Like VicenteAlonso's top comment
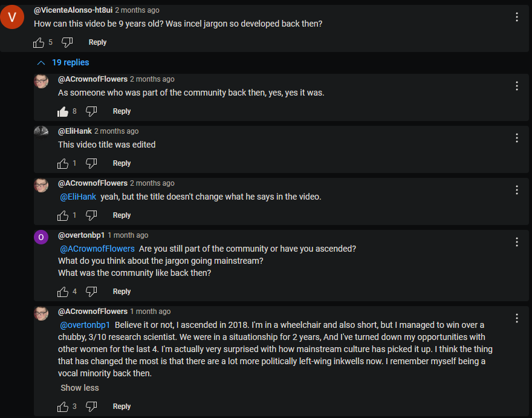Image resolution: width=532 pixels, height=418 pixels. (39, 42)
